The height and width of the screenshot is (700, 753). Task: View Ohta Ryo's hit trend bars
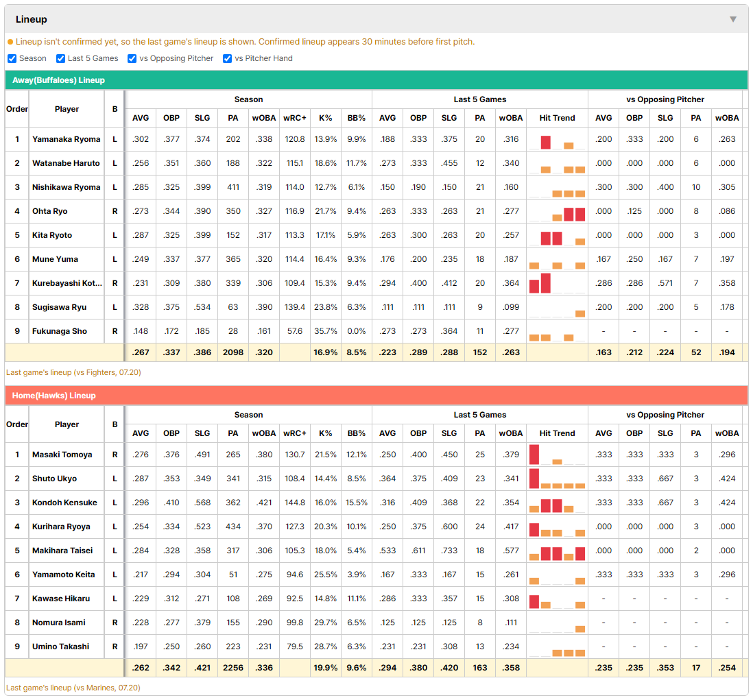557,212
